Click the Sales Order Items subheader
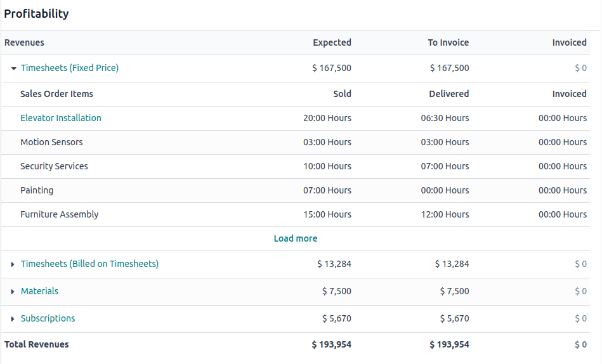 tap(56, 94)
